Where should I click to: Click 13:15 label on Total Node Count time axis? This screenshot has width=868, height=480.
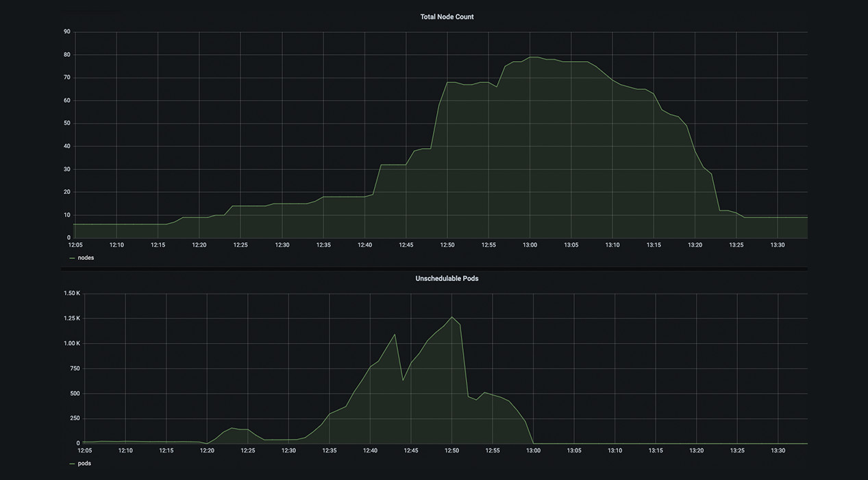[x=654, y=245]
